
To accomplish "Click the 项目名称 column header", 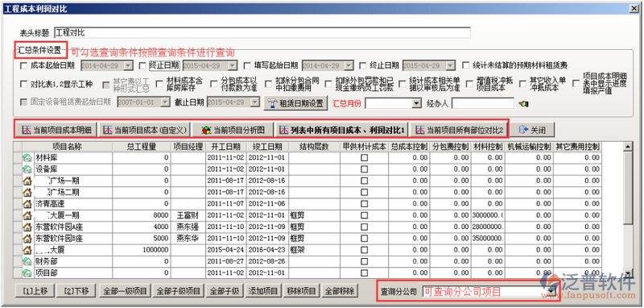I will [68, 147].
